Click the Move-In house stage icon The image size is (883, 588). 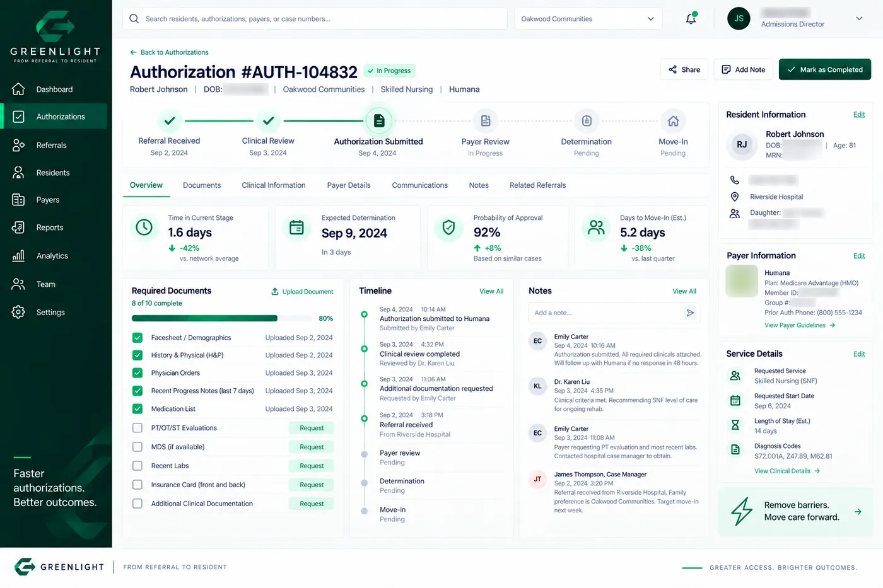[x=673, y=120]
